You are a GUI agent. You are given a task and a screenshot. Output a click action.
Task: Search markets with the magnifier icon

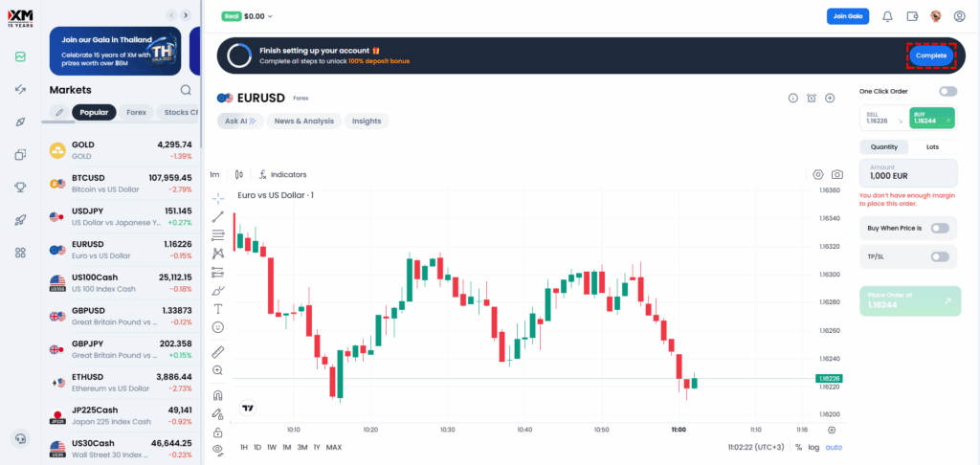(186, 90)
